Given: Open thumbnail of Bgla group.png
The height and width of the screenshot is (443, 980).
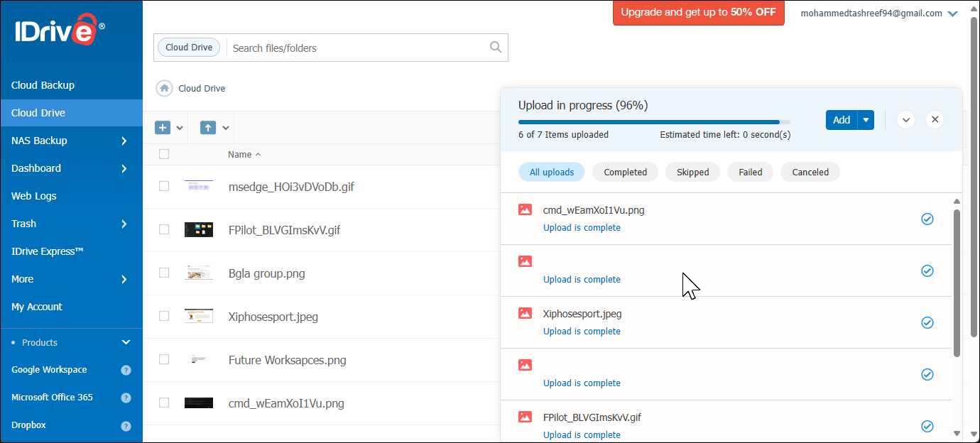Looking at the screenshot, I should 199,273.
